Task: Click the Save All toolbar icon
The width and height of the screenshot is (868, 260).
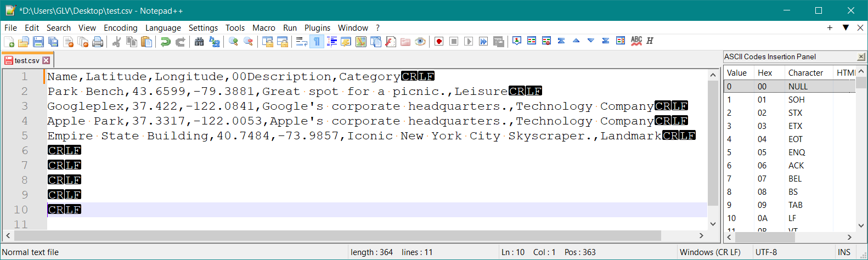Action: tap(53, 42)
